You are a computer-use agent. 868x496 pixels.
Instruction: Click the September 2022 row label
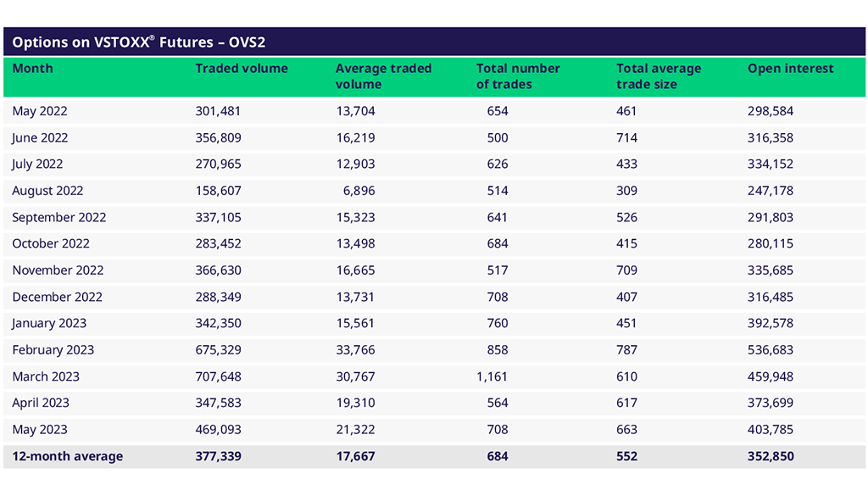[x=59, y=217]
